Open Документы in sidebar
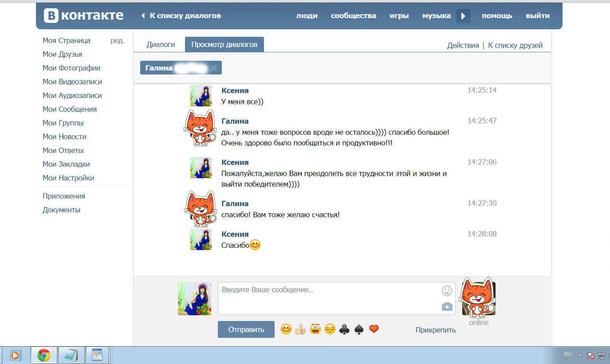The image size is (610, 364). pos(62,210)
